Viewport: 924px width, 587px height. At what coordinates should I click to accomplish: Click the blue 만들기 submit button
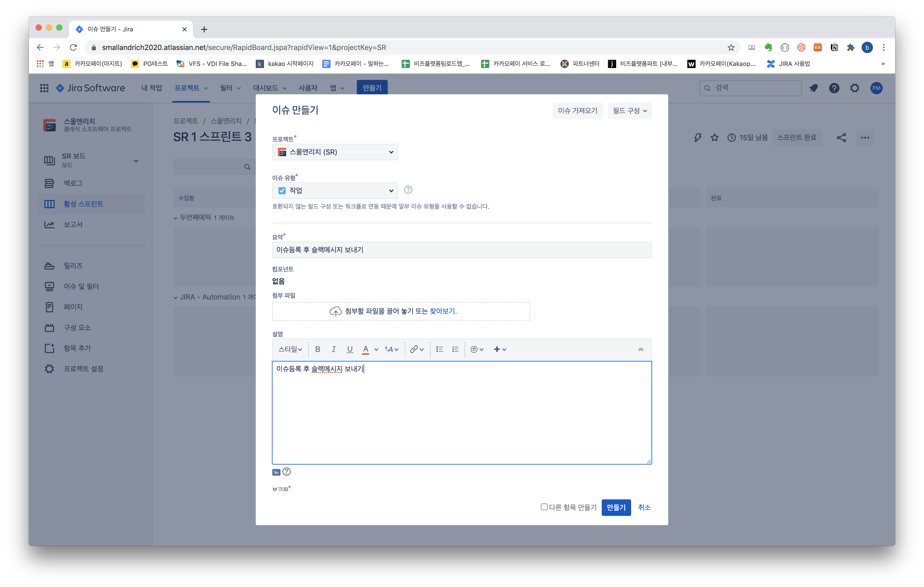(616, 507)
